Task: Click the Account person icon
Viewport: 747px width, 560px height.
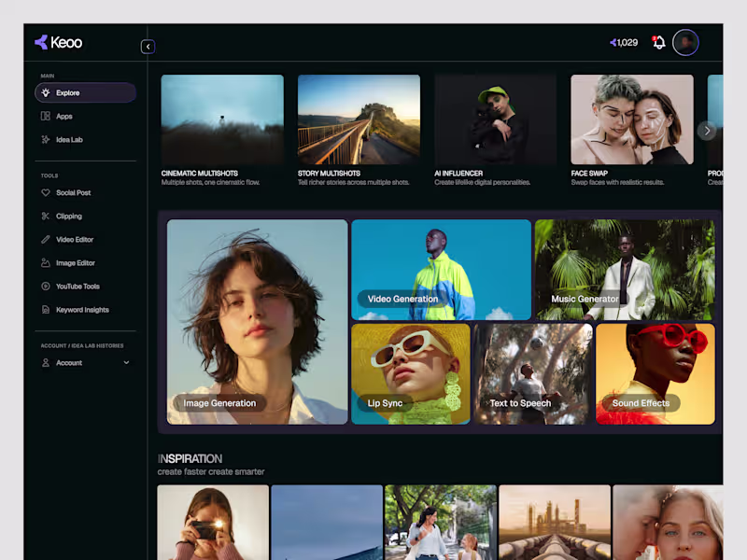Action: tap(46, 362)
